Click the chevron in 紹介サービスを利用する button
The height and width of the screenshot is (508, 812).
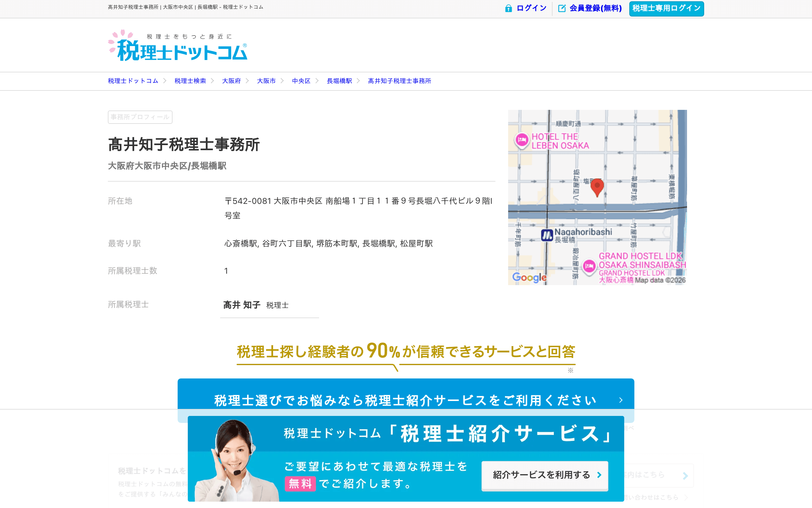coord(599,475)
